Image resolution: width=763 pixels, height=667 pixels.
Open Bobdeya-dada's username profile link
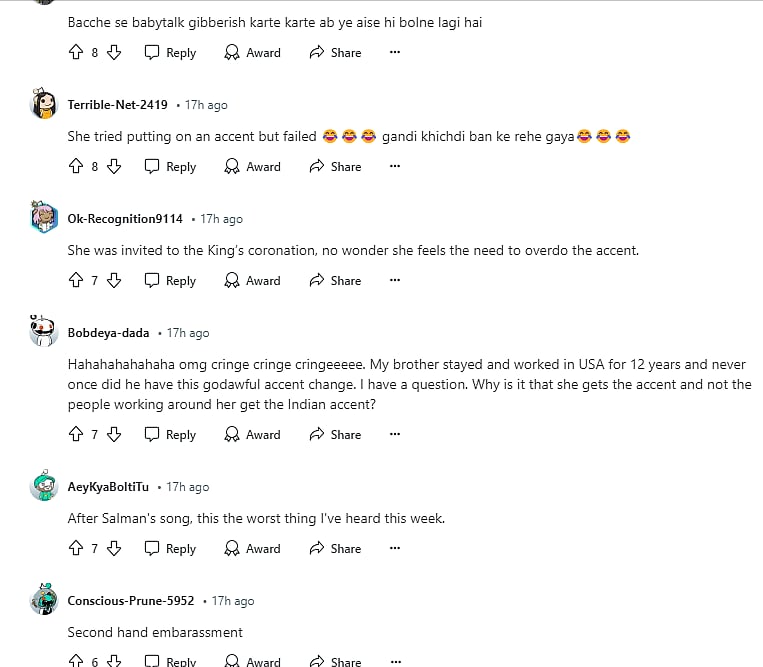[108, 333]
